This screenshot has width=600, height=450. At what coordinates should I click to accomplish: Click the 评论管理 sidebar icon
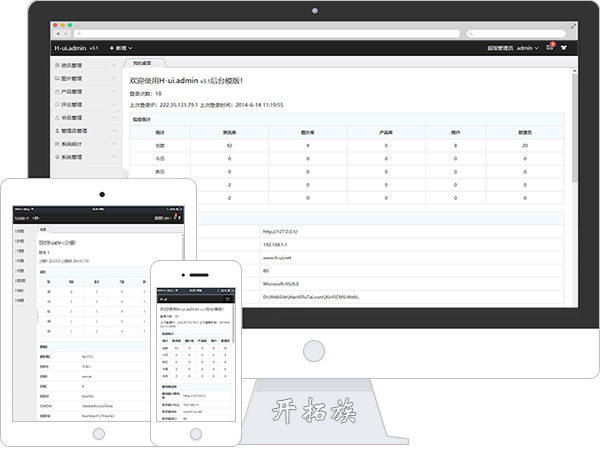(57, 104)
